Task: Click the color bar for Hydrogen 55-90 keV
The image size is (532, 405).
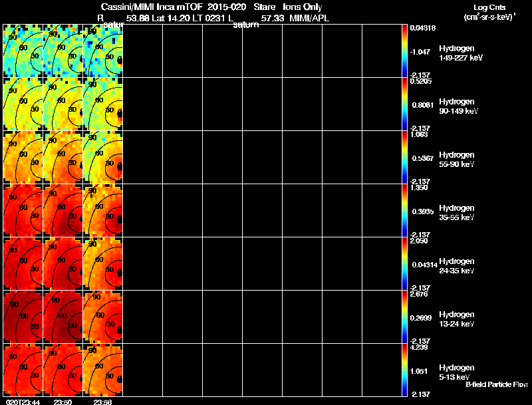Action: coord(404,157)
